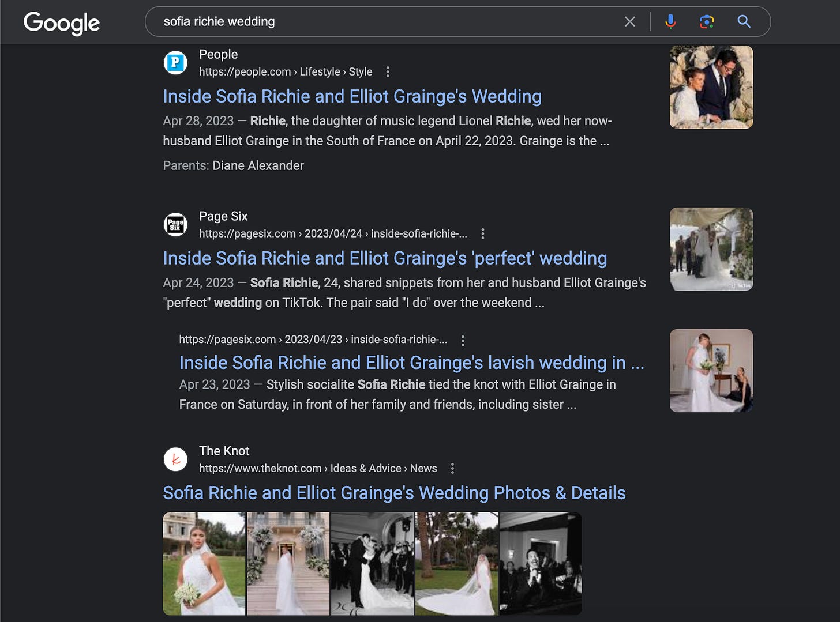Open options menu for The Knot result
The width and height of the screenshot is (840, 622).
click(452, 469)
